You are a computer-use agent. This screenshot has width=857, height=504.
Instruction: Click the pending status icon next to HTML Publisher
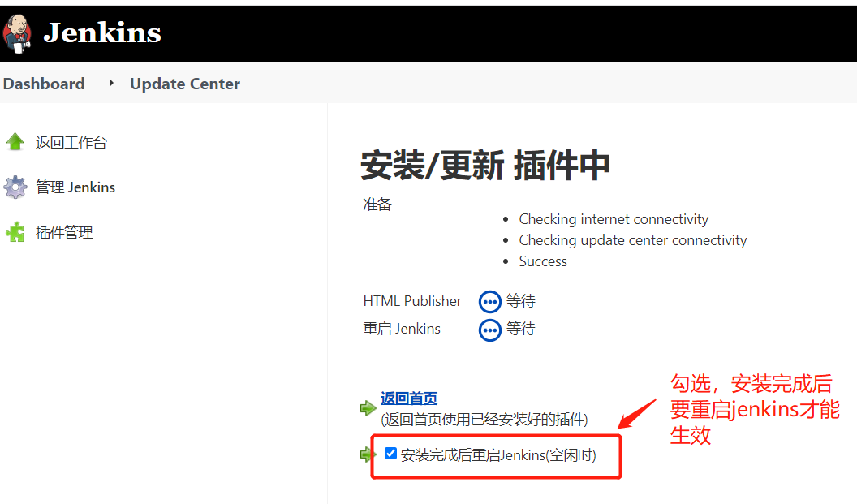(x=489, y=301)
